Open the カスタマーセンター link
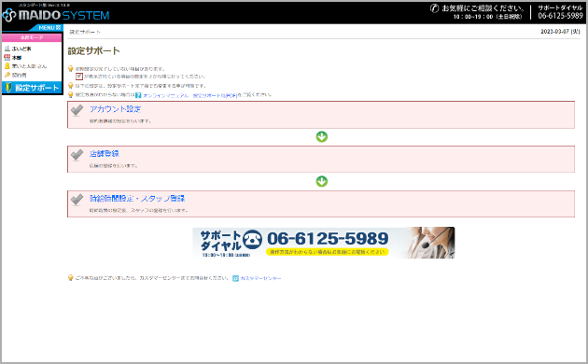The height and width of the screenshot is (364, 588). coord(260,278)
